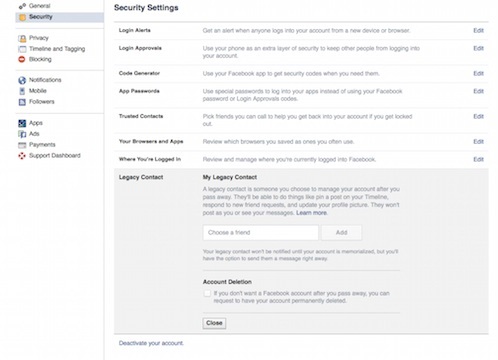Click the Close button under Legacy Contact
Image resolution: width=498 pixels, height=360 pixels.
214,323
